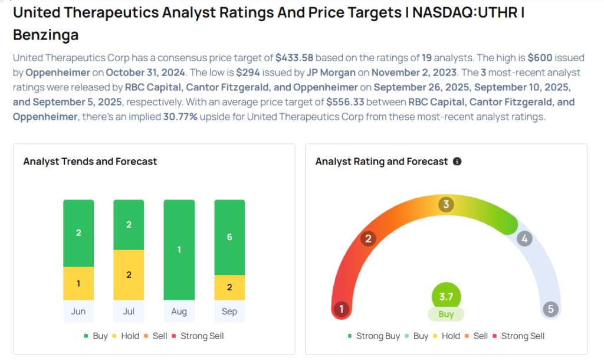Toggle the Sell legend item in Trends chart
The width and height of the screenshot is (604, 364).
click(x=155, y=336)
